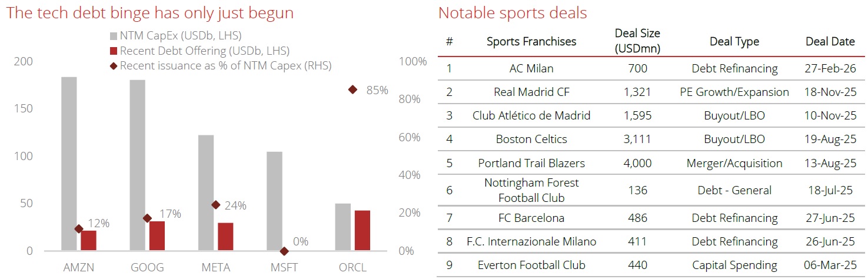
Task: Select the GOOG 17% diamond marker
Action: click(x=147, y=218)
